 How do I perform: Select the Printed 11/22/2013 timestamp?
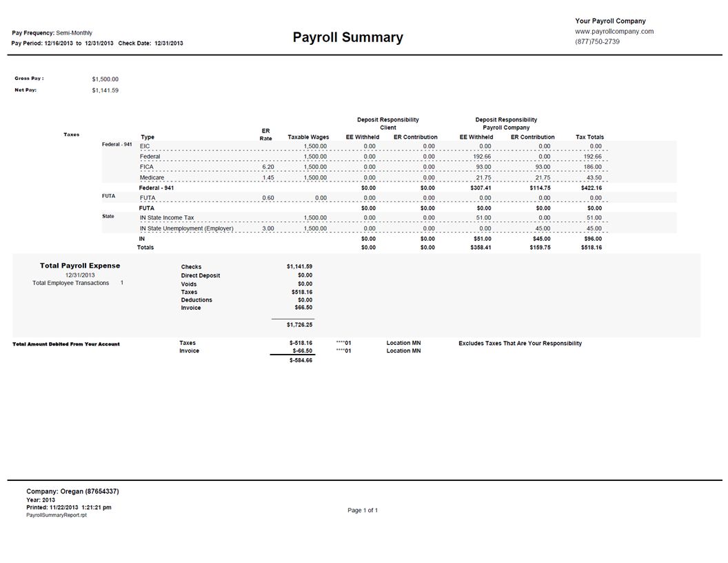point(69,508)
